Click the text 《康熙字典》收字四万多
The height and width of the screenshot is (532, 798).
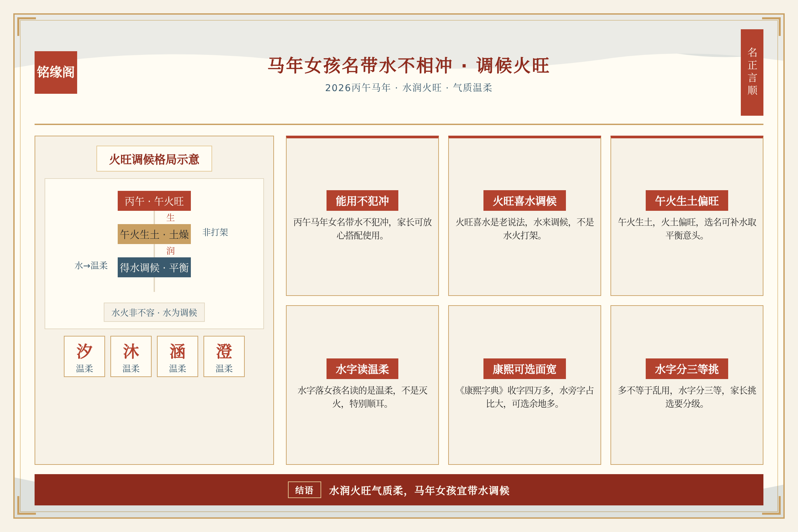pyautogui.click(x=504, y=390)
